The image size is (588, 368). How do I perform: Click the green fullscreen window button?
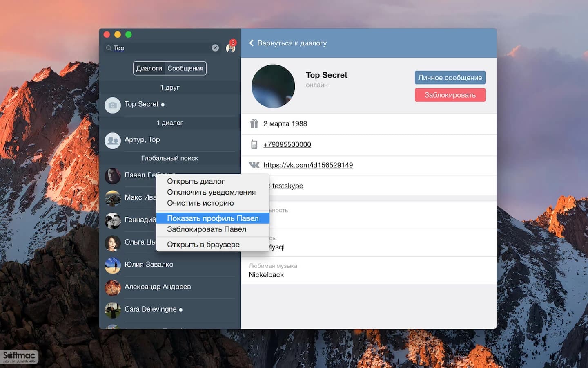tap(128, 35)
